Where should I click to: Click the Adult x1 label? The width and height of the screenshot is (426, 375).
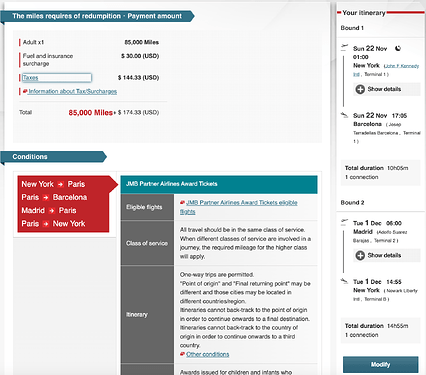point(33,42)
